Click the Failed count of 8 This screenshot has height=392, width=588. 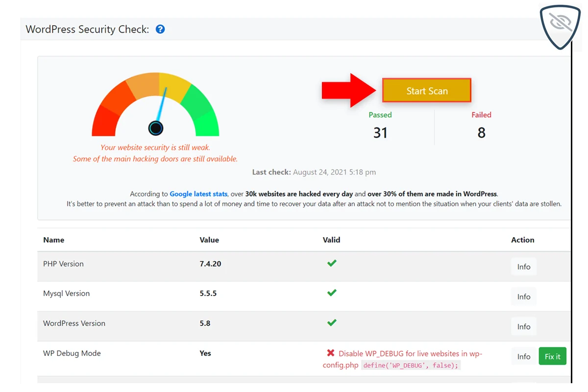[x=481, y=133]
